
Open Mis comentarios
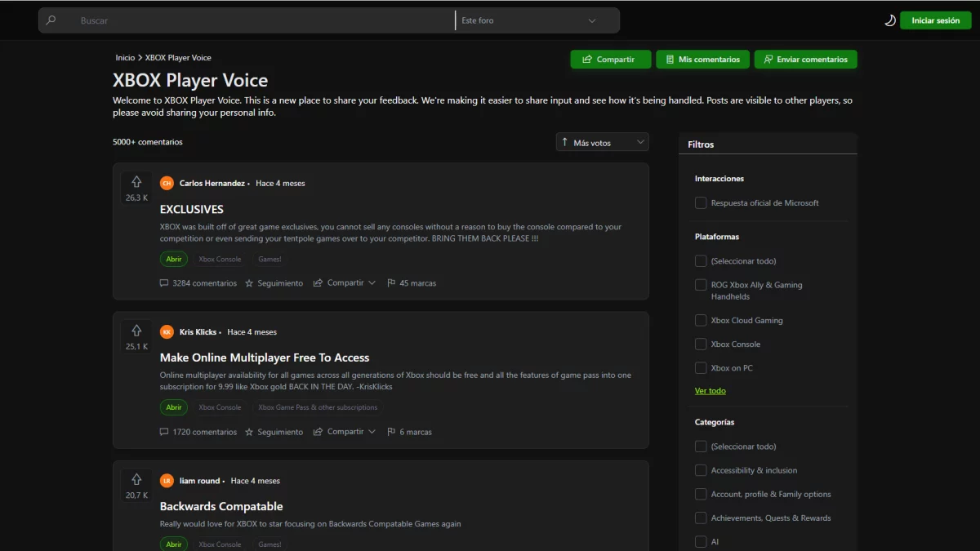(703, 60)
